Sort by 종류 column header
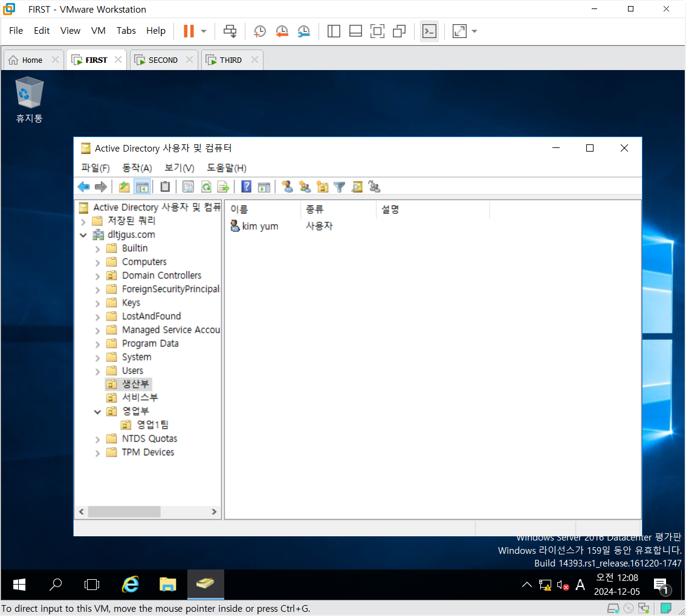This screenshot has width=686, height=616. point(338,210)
